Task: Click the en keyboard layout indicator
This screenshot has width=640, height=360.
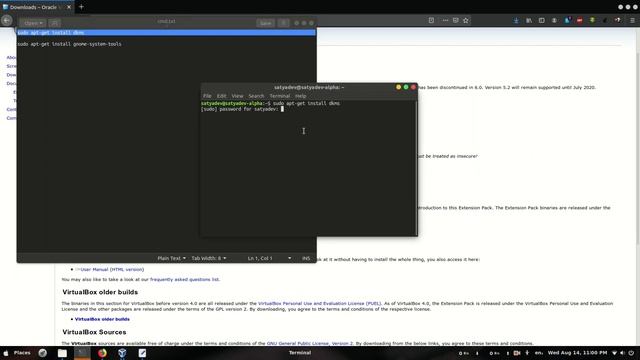Action: click(539, 353)
